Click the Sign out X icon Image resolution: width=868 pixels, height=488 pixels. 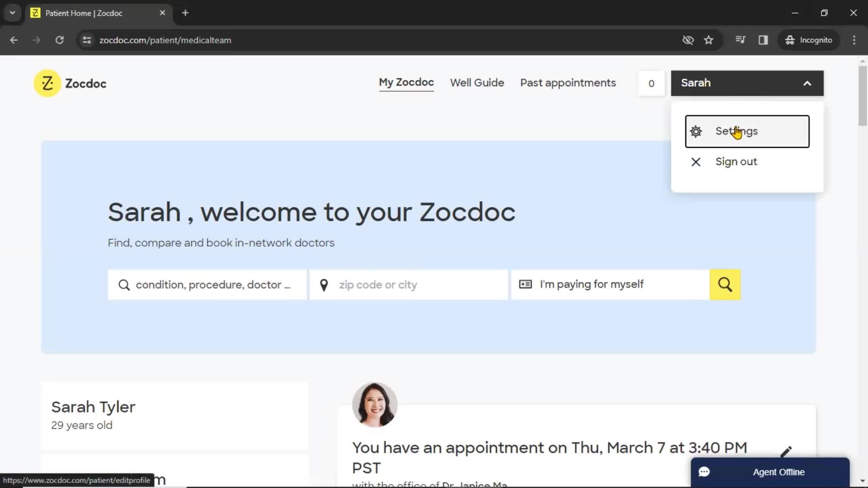coord(696,162)
